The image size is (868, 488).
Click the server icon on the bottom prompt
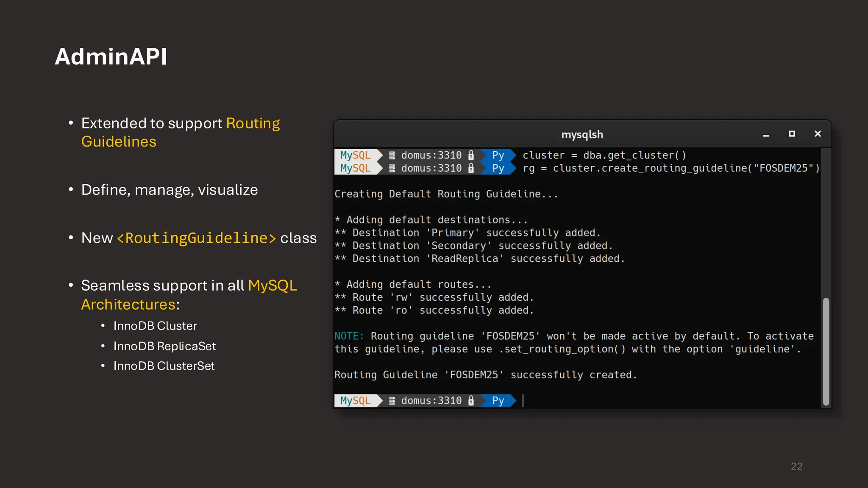pyautogui.click(x=392, y=401)
